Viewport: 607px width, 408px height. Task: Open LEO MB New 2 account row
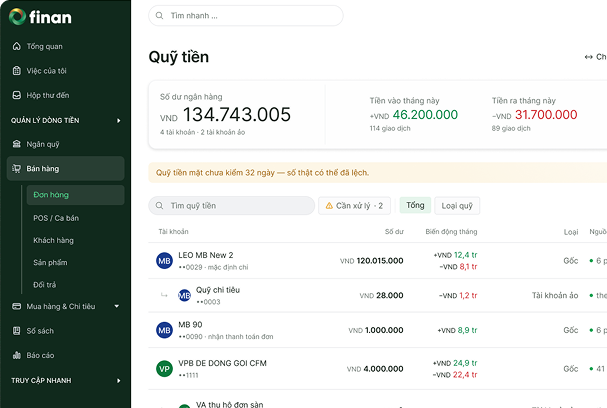377,261
